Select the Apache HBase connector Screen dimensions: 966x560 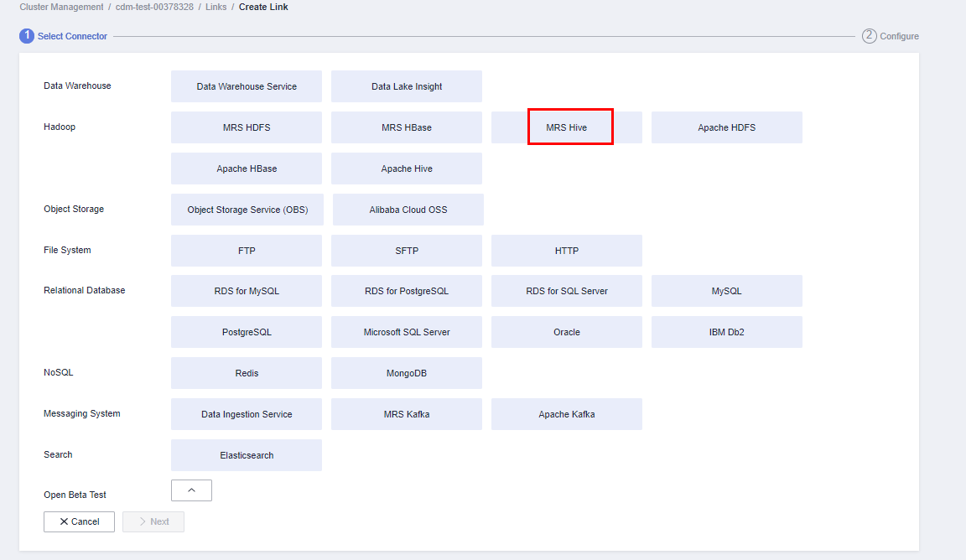[247, 169]
